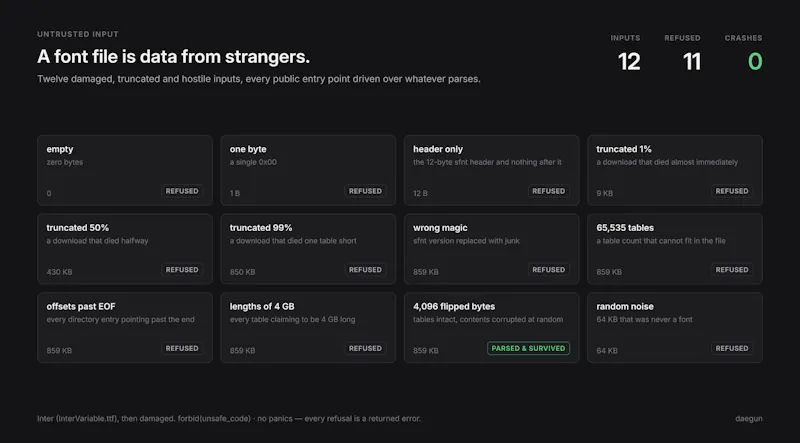Click the Inputs count 12

(x=629, y=62)
